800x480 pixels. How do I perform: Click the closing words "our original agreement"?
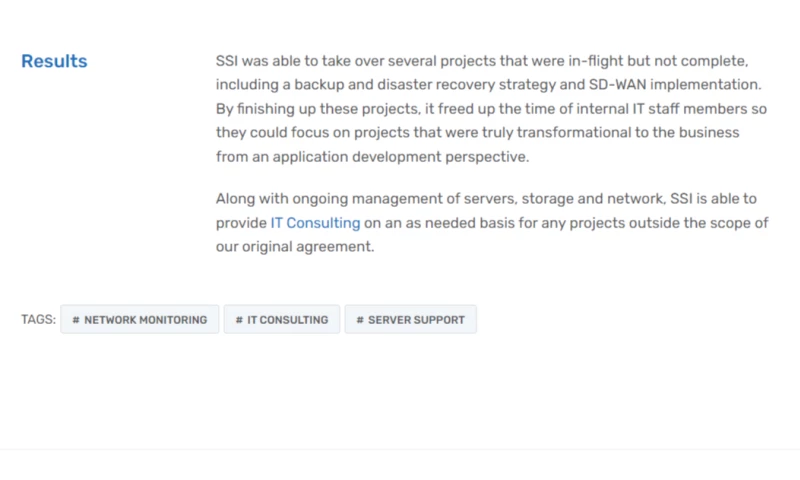click(x=294, y=246)
